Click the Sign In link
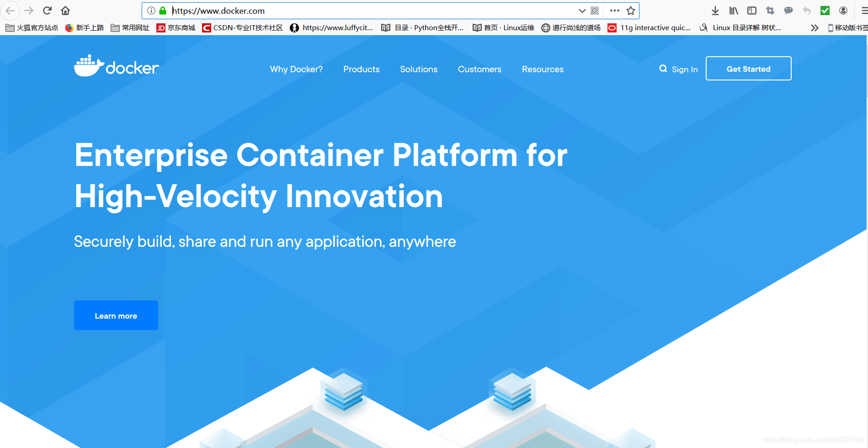868x448 pixels. [685, 69]
